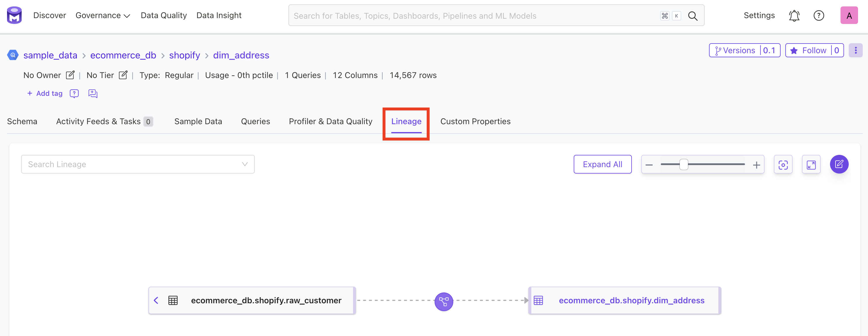868x336 pixels.
Task: Toggle lineage full screen mode
Action: [811, 164]
